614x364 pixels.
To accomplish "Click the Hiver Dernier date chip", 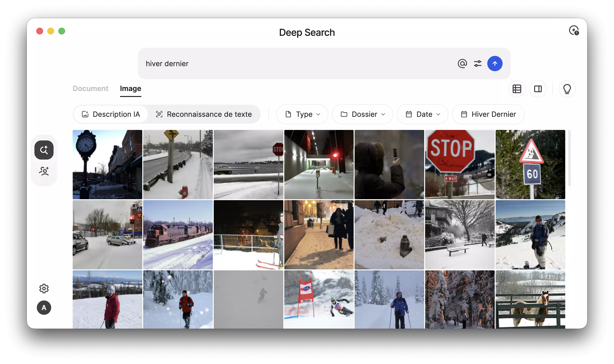I will pyautogui.click(x=488, y=114).
